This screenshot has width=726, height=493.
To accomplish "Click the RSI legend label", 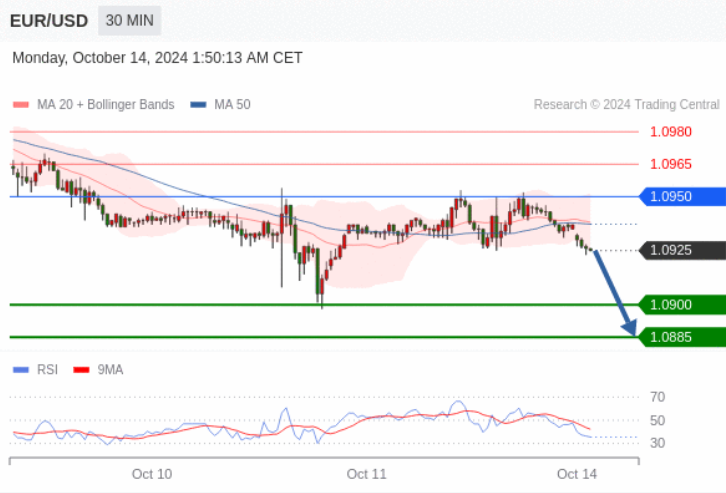I will pos(48,370).
